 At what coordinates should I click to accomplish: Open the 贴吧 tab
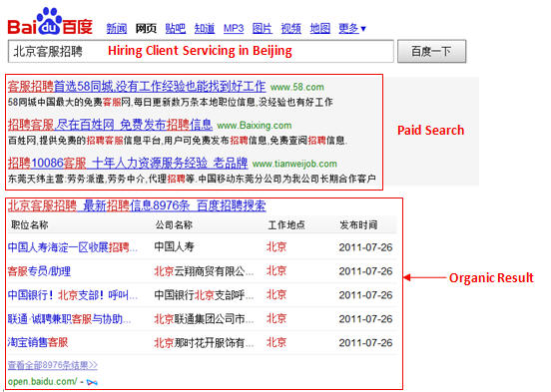[x=176, y=28]
